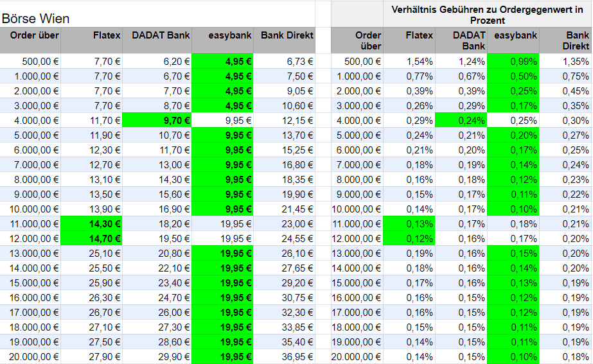The image size is (593, 364).
Task: Select the 0,27% Bank Direkt cell
Action: click(x=566, y=135)
